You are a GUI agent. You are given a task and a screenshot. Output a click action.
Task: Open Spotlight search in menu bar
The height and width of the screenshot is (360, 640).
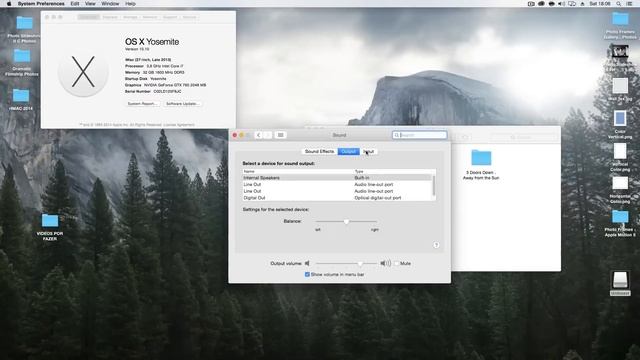pyautogui.click(x=619, y=4)
